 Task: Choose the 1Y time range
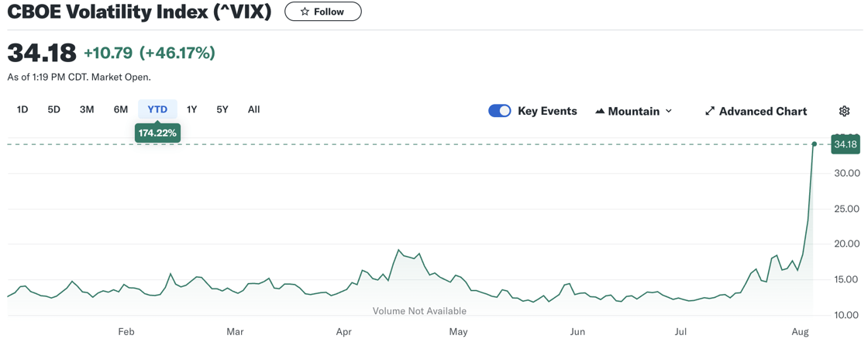191,109
